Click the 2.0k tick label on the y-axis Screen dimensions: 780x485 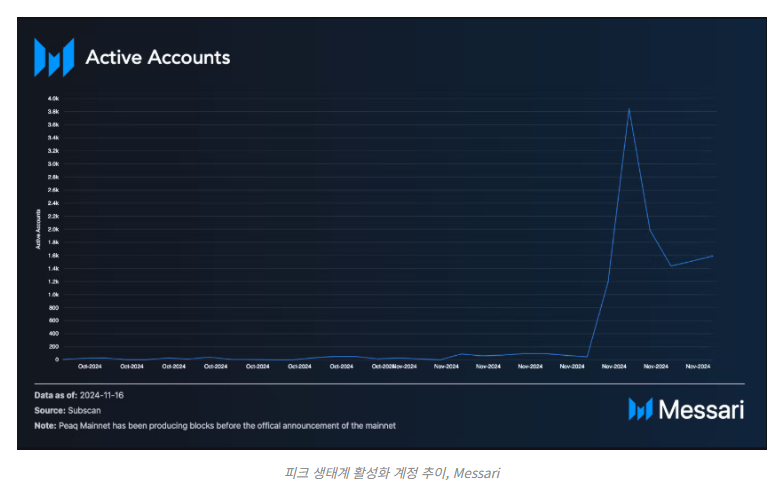pyautogui.click(x=53, y=229)
